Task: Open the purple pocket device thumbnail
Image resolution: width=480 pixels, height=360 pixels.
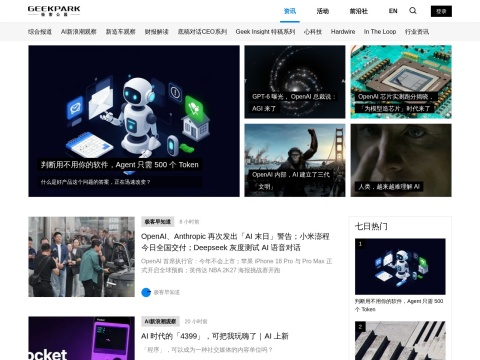Action: pos(81,338)
